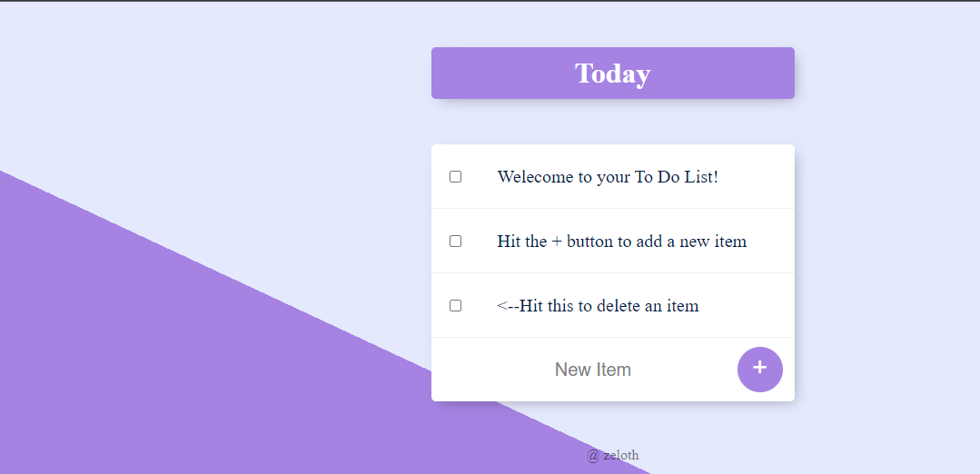Click the word "List!" in the first item
Screen dimensions: 980x474
click(700, 177)
